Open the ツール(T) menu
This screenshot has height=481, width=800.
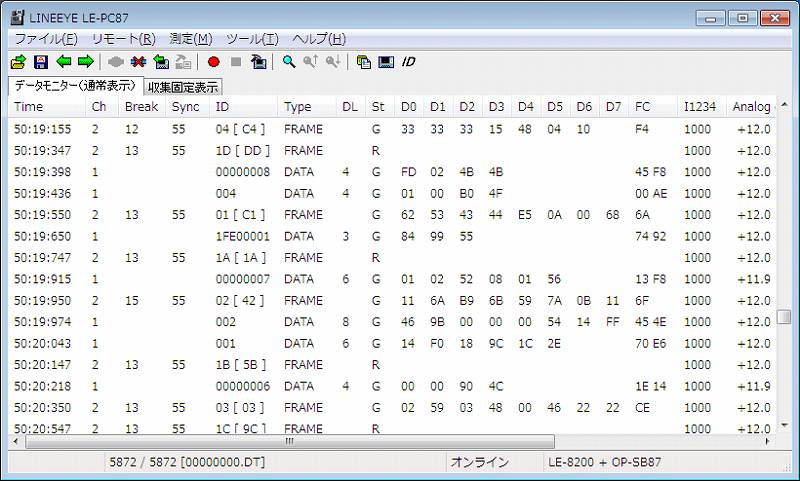click(252, 39)
